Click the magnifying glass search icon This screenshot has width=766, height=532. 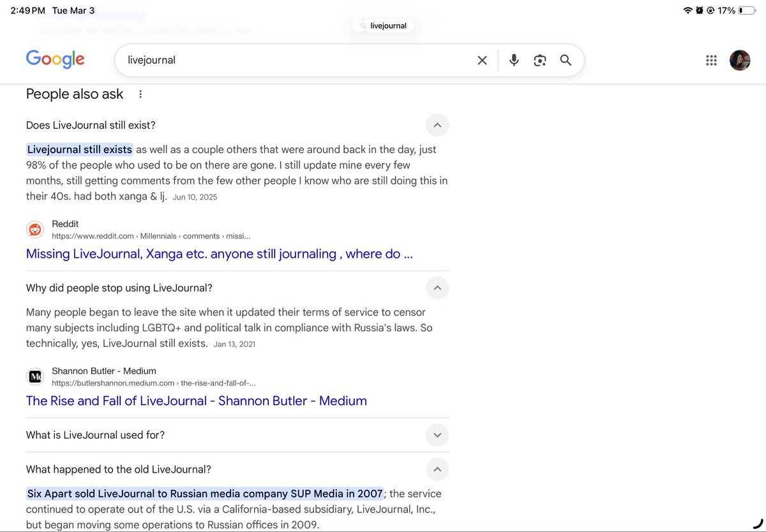tap(566, 60)
